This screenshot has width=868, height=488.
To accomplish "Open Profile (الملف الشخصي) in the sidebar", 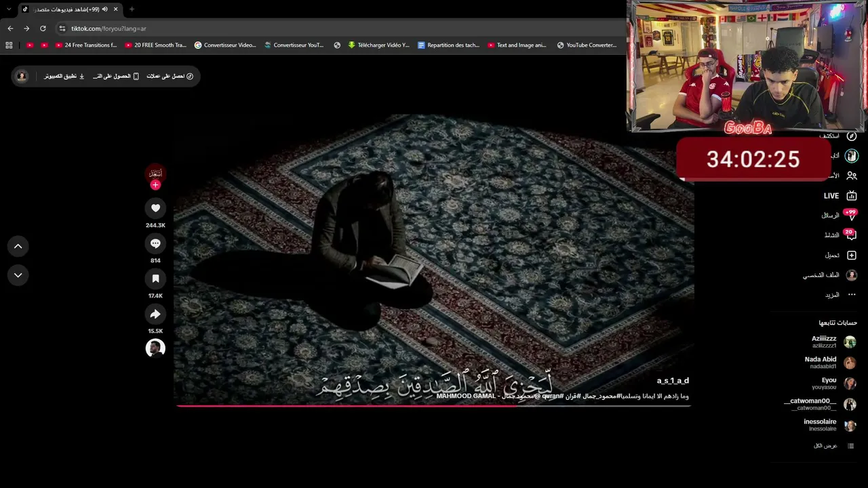I will (830, 275).
